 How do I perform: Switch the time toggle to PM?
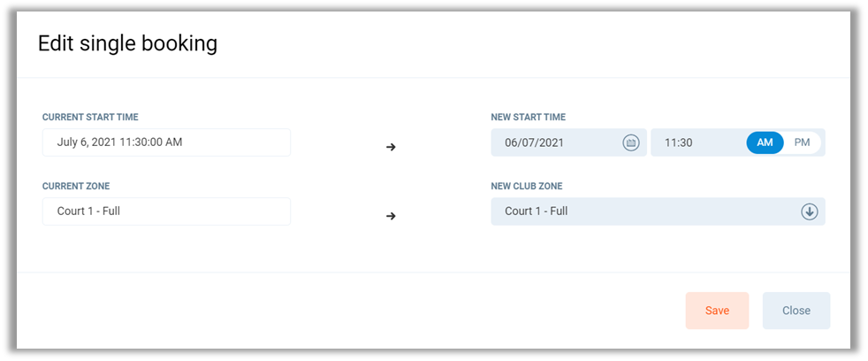[x=802, y=142]
